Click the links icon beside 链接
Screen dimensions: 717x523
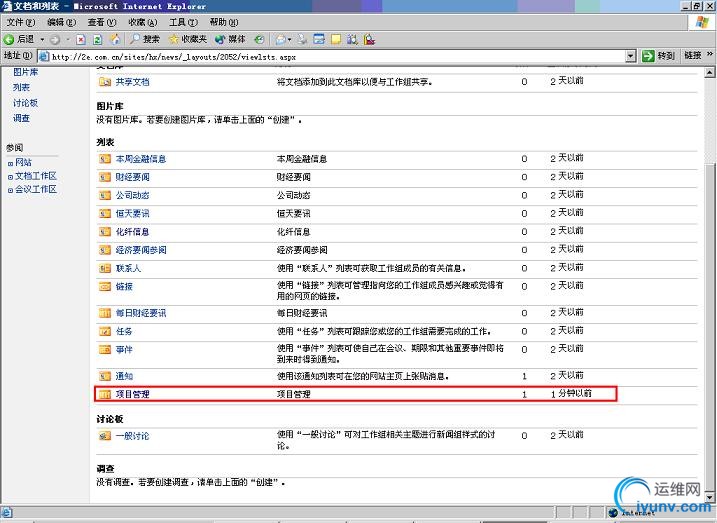105,287
